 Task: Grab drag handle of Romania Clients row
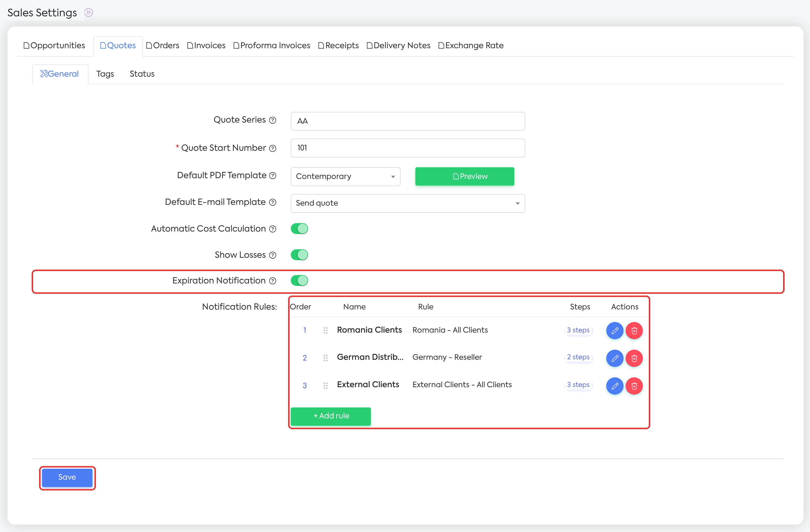pyautogui.click(x=325, y=331)
